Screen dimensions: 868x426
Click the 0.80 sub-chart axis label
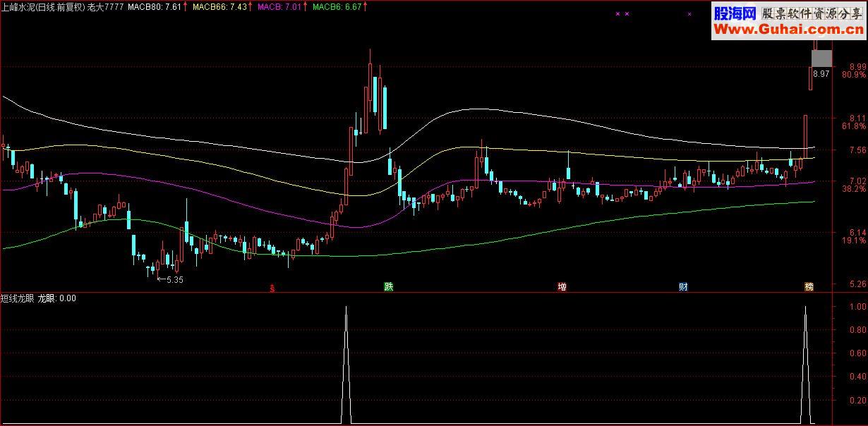tap(857, 330)
